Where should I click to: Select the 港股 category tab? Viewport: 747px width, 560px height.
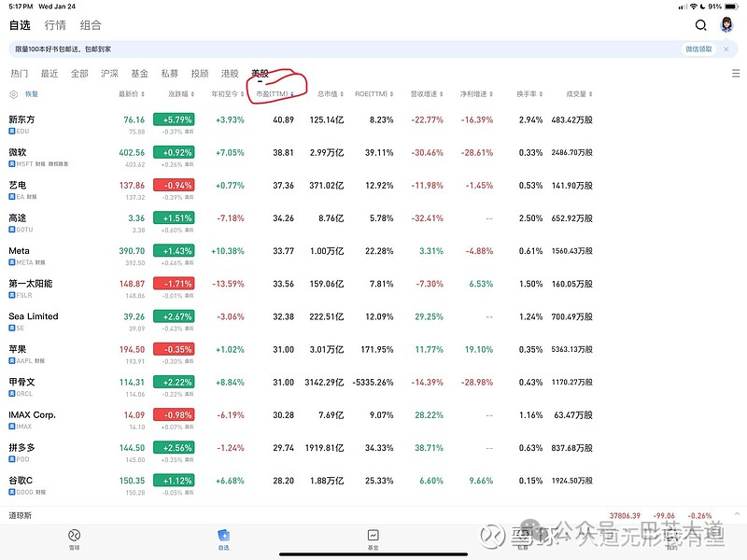[x=230, y=74]
